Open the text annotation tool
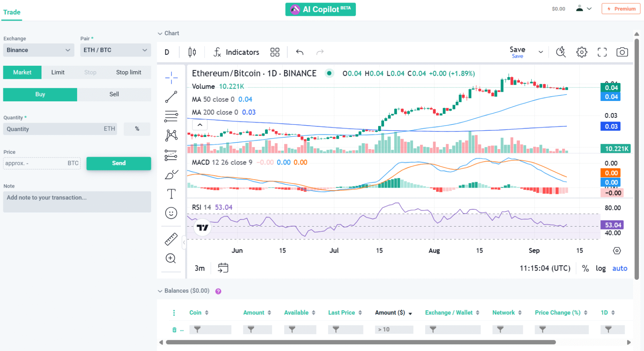This screenshot has height=351, width=644. tap(171, 194)
